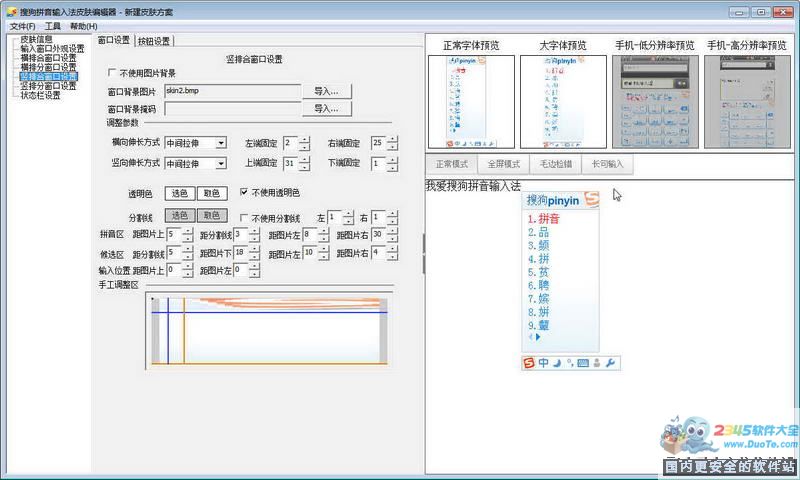The height and width of the screenshot is (480, 800).
Task: Select candidate 1.拼音
Action: [544, 219]
